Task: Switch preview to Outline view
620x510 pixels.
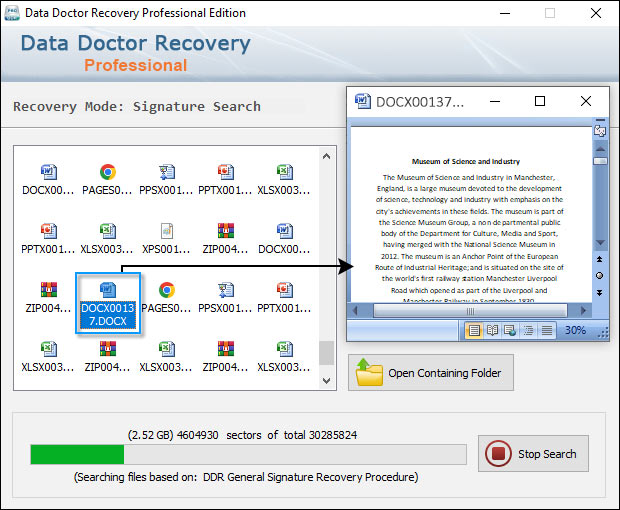Action: click(x=528, y=330)
